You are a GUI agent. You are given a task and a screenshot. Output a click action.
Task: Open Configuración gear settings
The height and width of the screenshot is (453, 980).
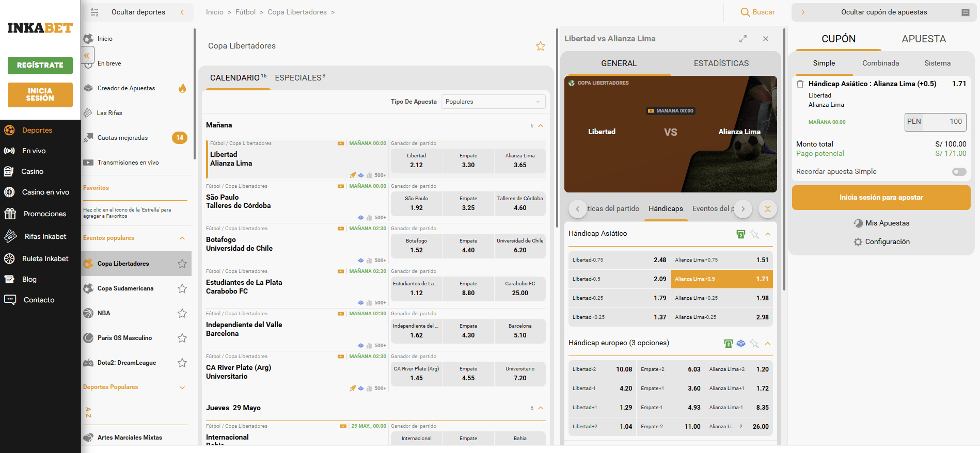(x=858, y=242)
